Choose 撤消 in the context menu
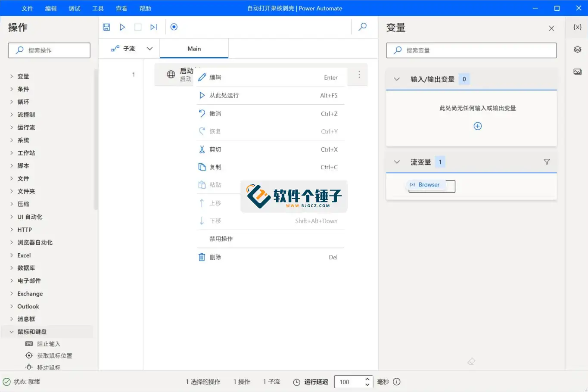This screenshot has width=588, height=392. (x=271, y=114)
